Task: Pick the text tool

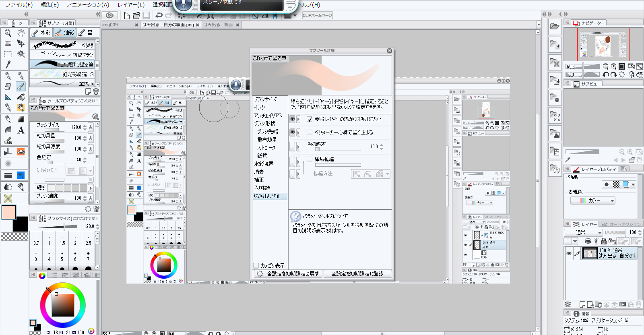Action: coord(21,130)
